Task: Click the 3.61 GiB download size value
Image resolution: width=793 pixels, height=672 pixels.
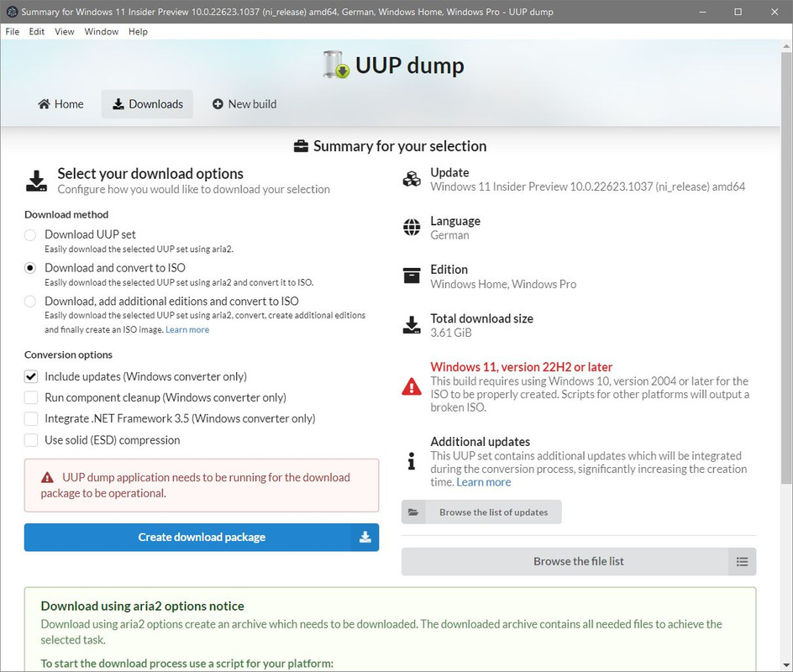Action: pyautogui.click(x=450, y=333)
